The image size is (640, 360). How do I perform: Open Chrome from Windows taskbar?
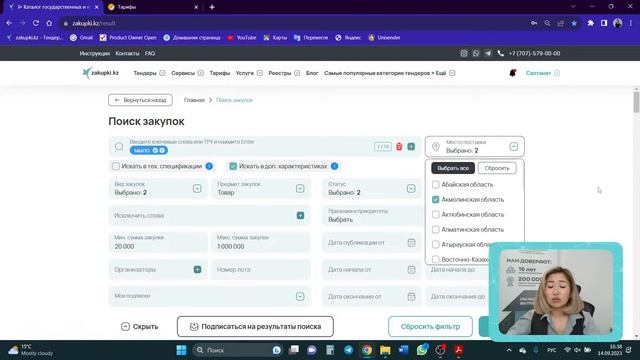pyautogui.click(x=367, y=350)
